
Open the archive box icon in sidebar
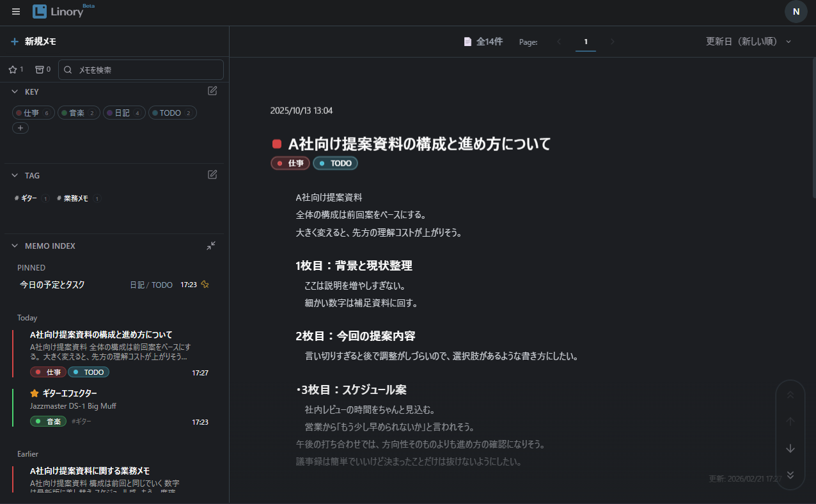point(40,69)
